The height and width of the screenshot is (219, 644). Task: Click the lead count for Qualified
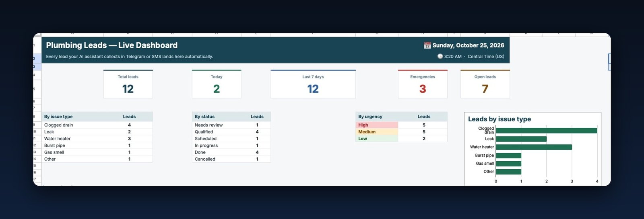(257, 132)
